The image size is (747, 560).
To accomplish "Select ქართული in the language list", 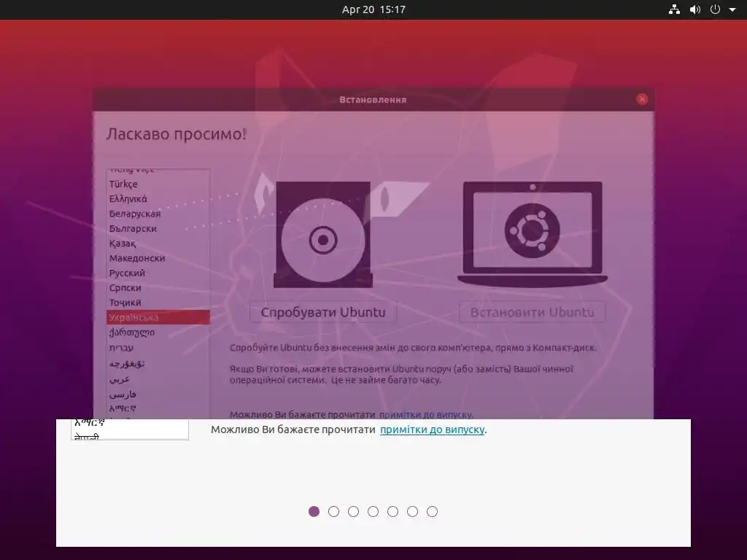I will (x=158, y=332).
